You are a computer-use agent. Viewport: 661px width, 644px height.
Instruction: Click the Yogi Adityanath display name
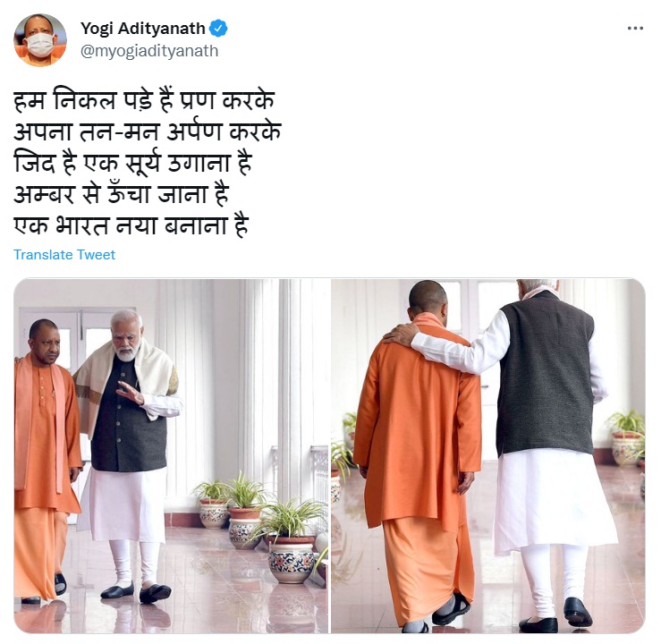(x=143, y=29)
